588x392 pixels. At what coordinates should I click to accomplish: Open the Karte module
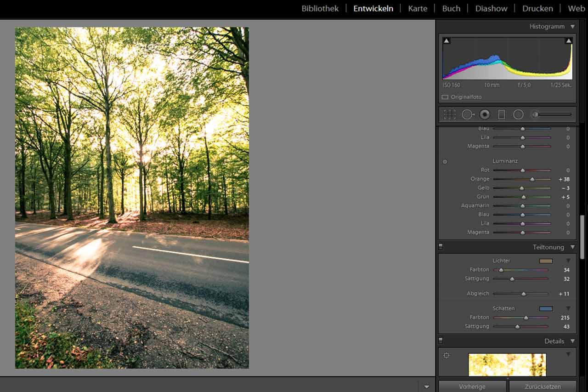point(418,9)
